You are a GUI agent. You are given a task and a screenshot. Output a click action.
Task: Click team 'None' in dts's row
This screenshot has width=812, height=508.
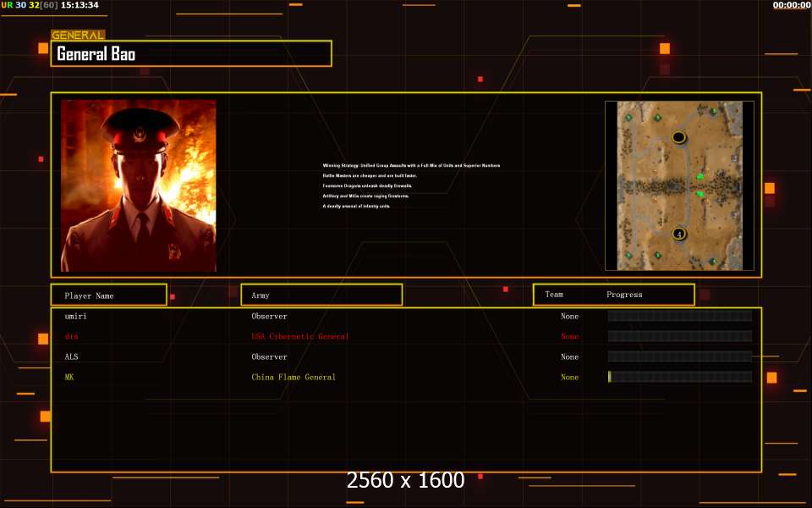pyautogui.click(x=569, y=336)
